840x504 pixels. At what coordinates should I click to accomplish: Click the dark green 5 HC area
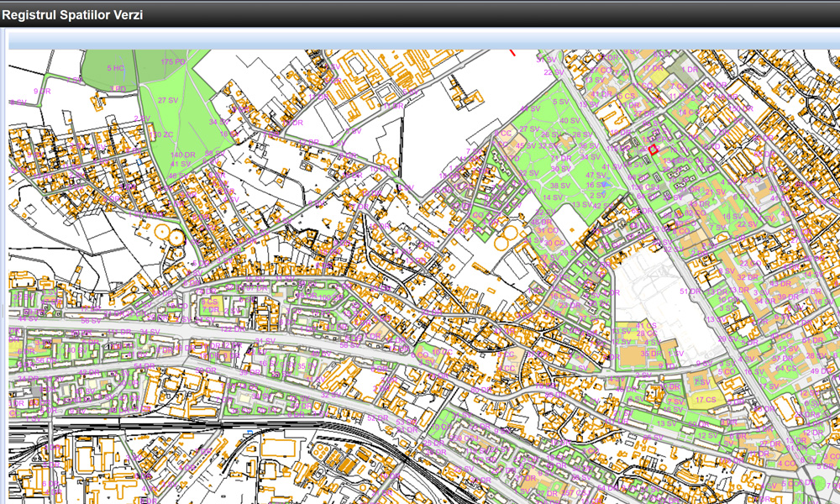[115, 67]
